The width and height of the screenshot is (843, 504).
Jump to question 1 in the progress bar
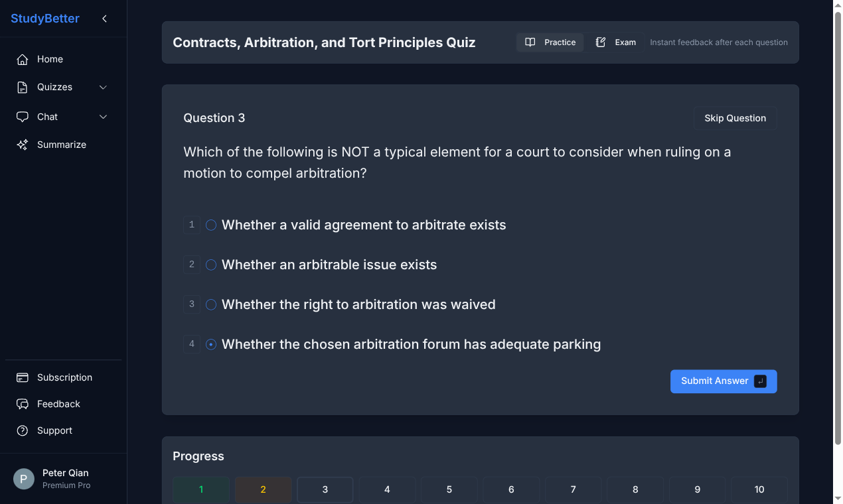pyautogui.click(x=201, y=489)
